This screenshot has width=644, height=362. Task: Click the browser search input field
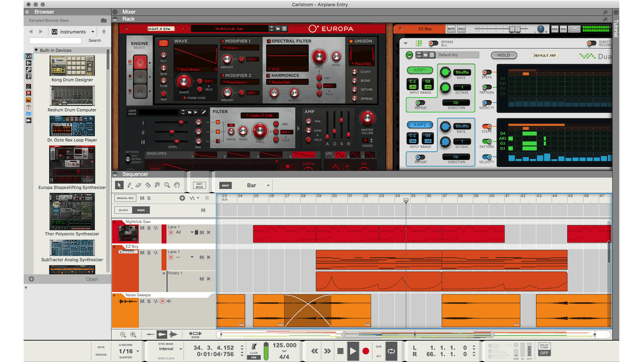pyautogui.click(x=55, y=40)
